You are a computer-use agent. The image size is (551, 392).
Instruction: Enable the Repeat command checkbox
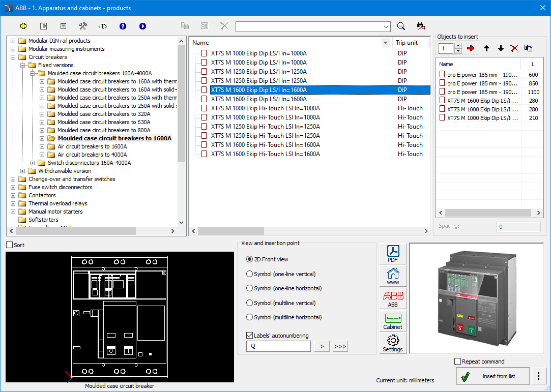tap(457, 361)
